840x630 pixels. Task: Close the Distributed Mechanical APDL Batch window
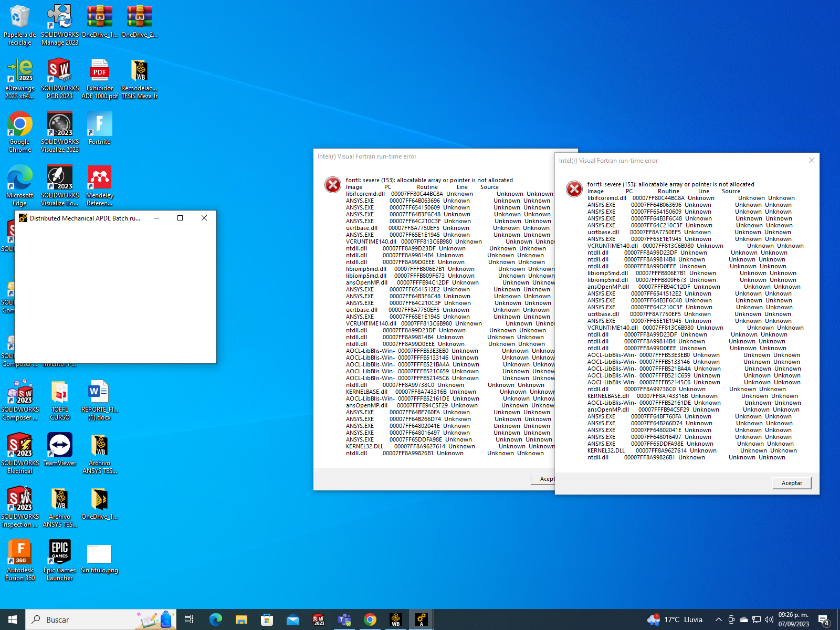coord(204,218)
